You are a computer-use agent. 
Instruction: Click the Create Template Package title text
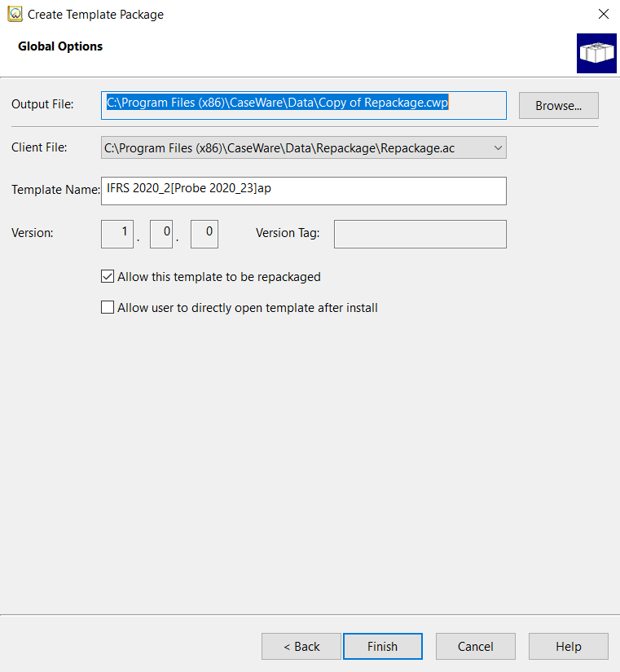coord(95,14)
